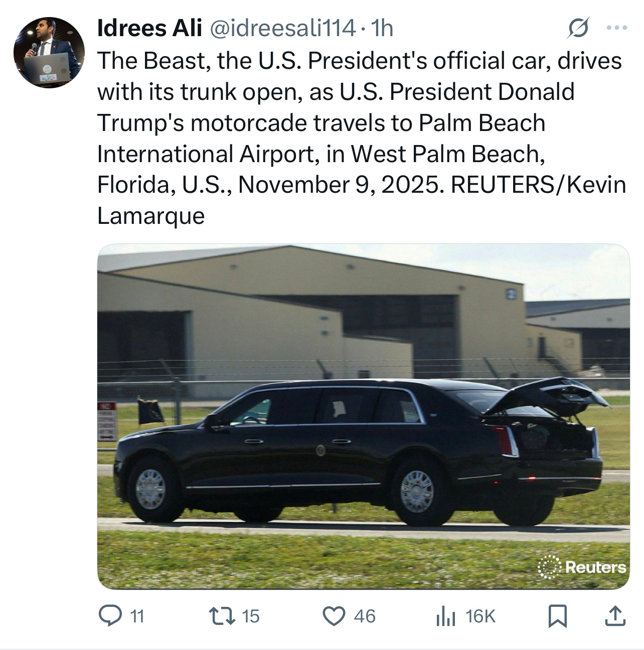644x650 pixels.
Task: Click the Grok slashed-circle icon
Action: coord(577,30)
